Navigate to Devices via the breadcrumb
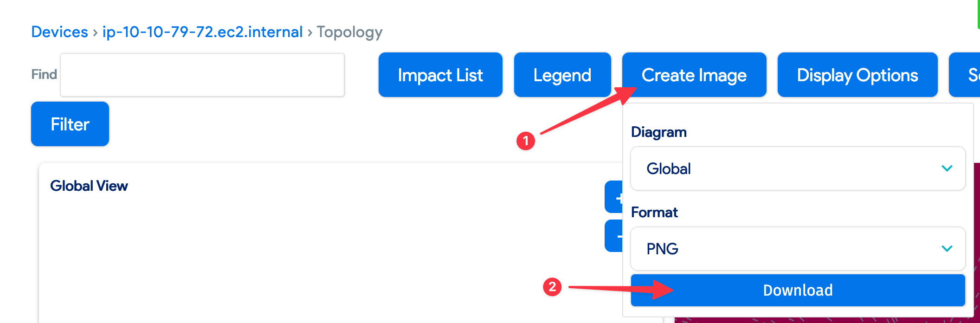 (59, 32)
